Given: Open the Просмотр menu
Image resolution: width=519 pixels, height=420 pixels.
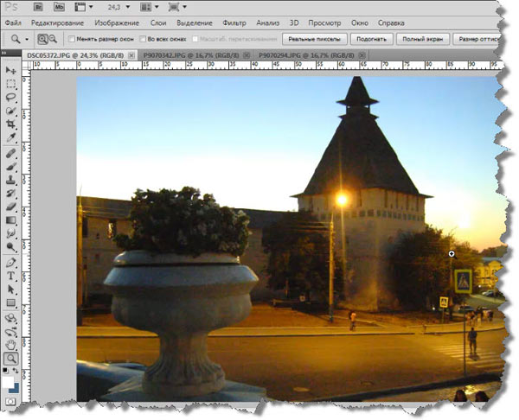Looking at the screenshot, I should tap(324, 22).
